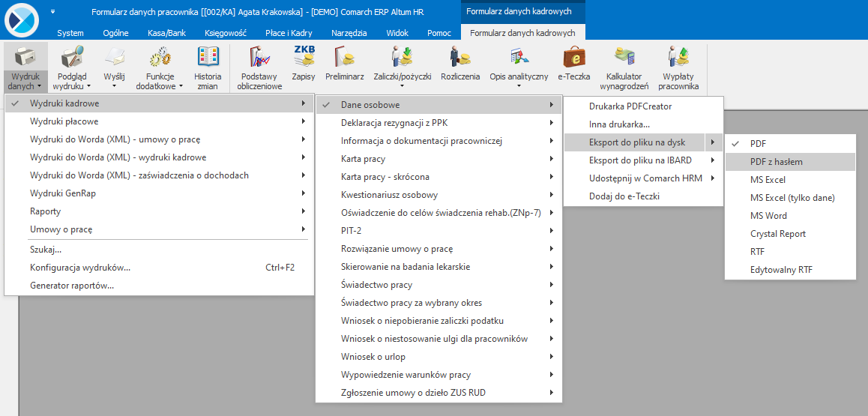Select checked Dane osobowe item
The width and height of the screenshot is (868, 416).
(439, 105)
